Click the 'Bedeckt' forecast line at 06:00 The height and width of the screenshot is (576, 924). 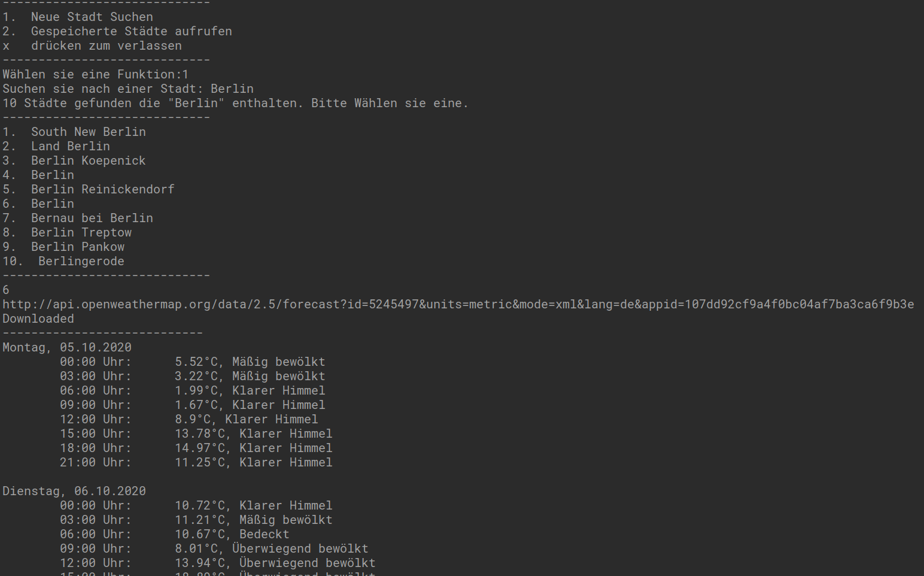click(175, 534)
